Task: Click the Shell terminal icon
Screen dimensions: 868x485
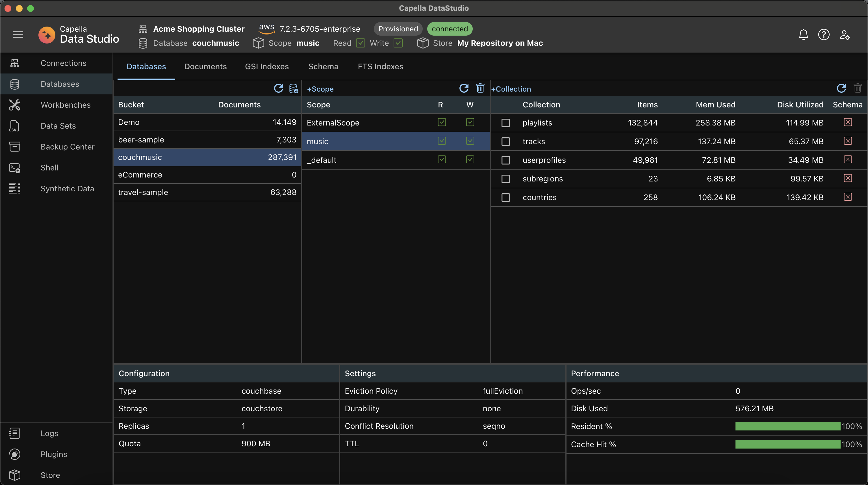Action: (x=14, y=168)
